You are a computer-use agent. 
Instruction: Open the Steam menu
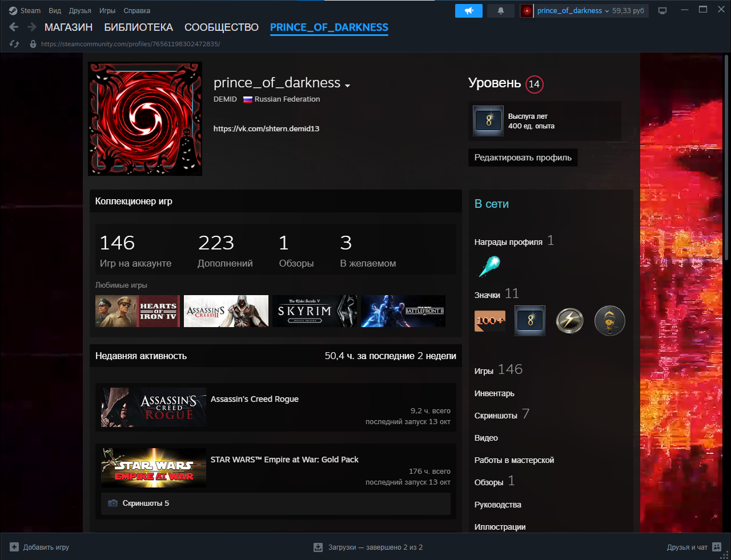(x=30, y=11)
